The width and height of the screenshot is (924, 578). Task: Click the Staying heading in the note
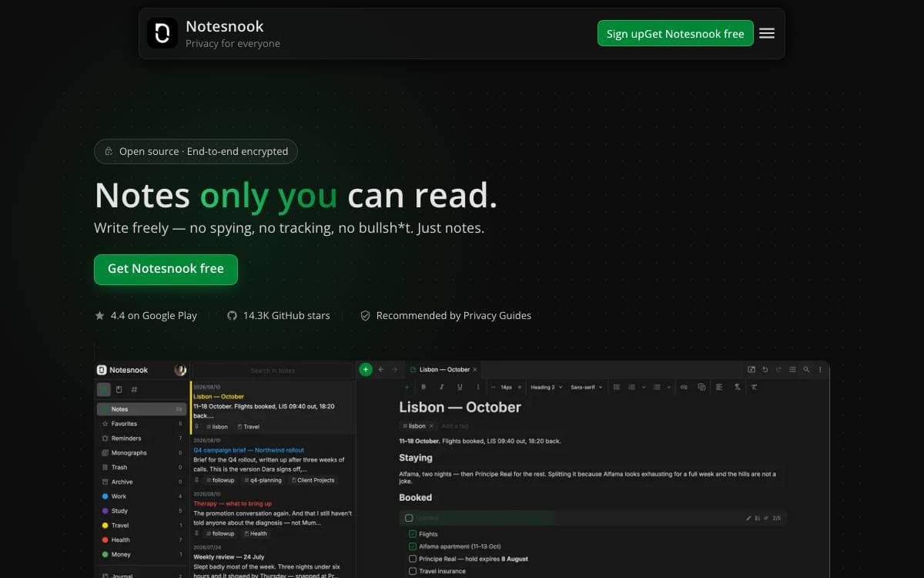coord(416,457)
